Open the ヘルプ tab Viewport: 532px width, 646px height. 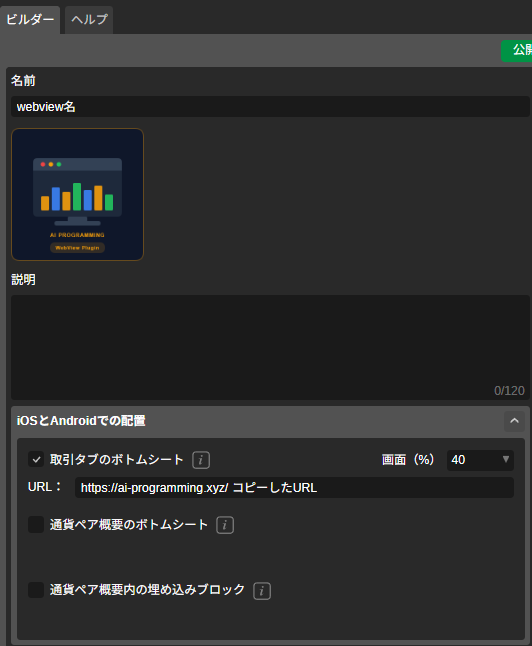pyautogui.click(x=89, y=20)
